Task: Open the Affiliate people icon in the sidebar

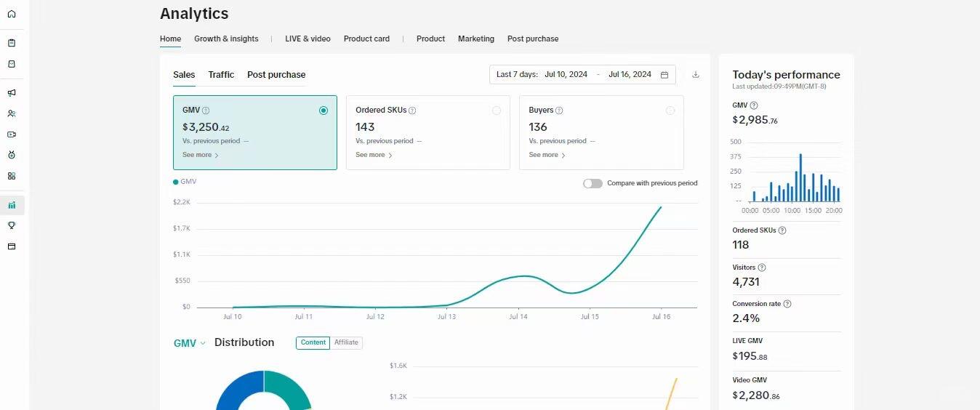Action: 12,113
